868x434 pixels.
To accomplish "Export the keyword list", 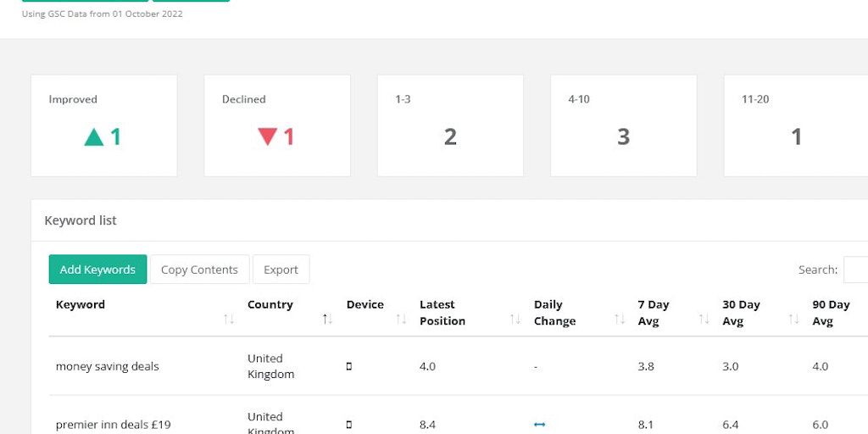I will (x=281, y=270).
